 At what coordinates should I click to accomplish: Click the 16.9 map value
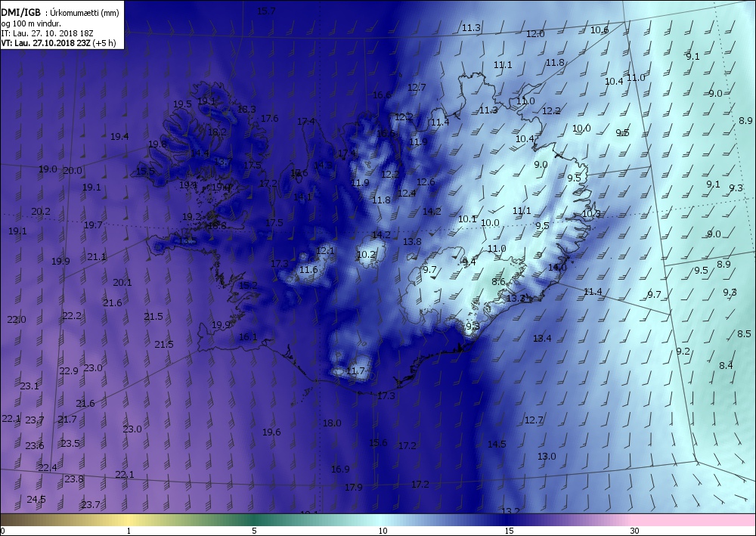(x=340, y=469)
